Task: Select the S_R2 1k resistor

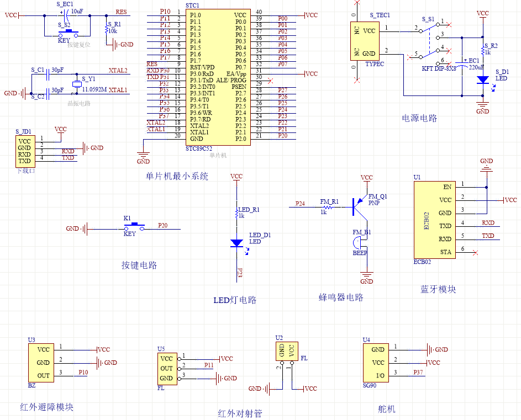Action: 483,50
